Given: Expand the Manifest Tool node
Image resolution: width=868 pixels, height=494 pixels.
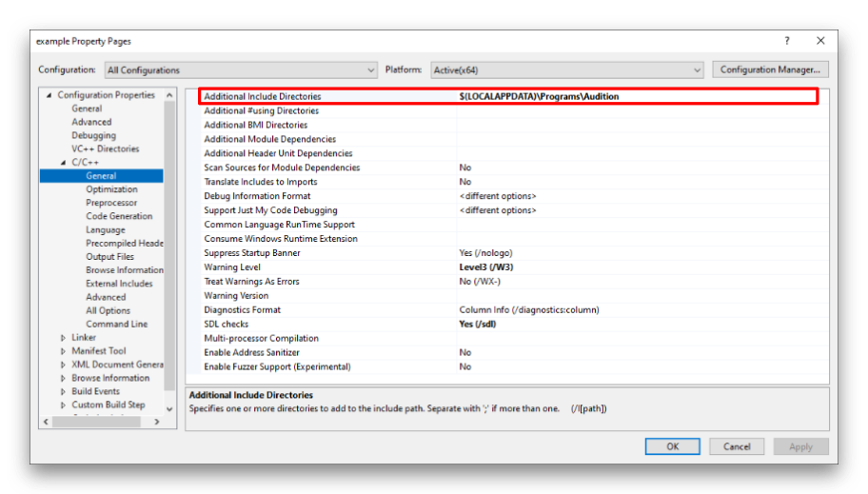Looking at the screenshot, I should point(64,351).
